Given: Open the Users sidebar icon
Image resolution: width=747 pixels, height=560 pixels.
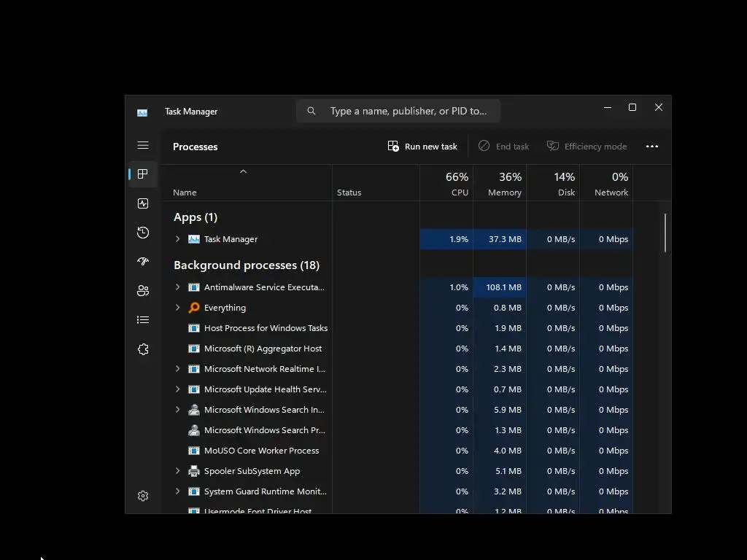Looking at the screenshot, I should click(x=143, y=290).
